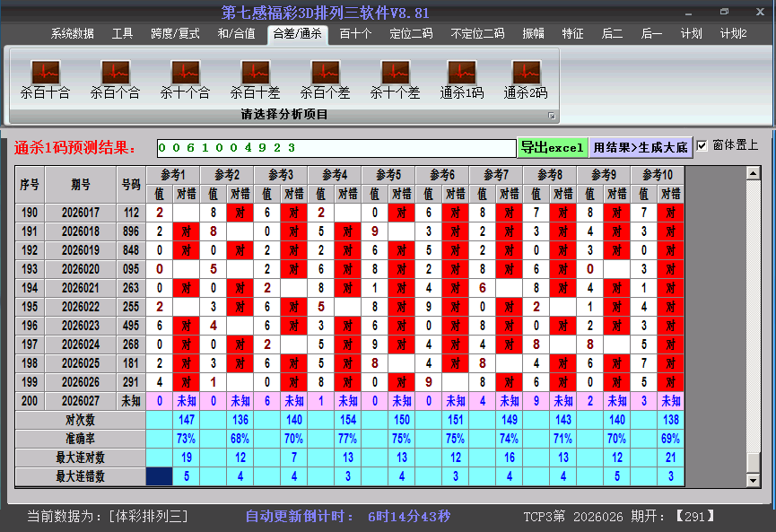Image resolution: width=776 pixels, height=532 pixels.
Task: Select the 振幅 menu item
Action: click(533, 34)
